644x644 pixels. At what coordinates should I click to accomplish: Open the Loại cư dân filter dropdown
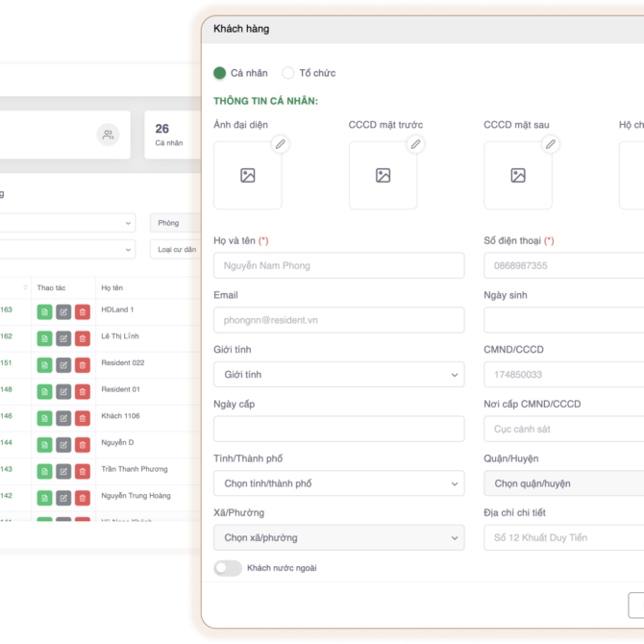click(175, 250)
